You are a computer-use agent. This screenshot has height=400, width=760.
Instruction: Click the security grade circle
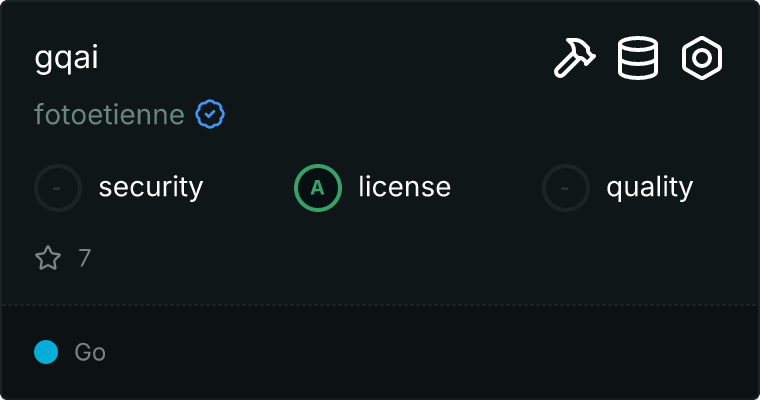(58, 188)
